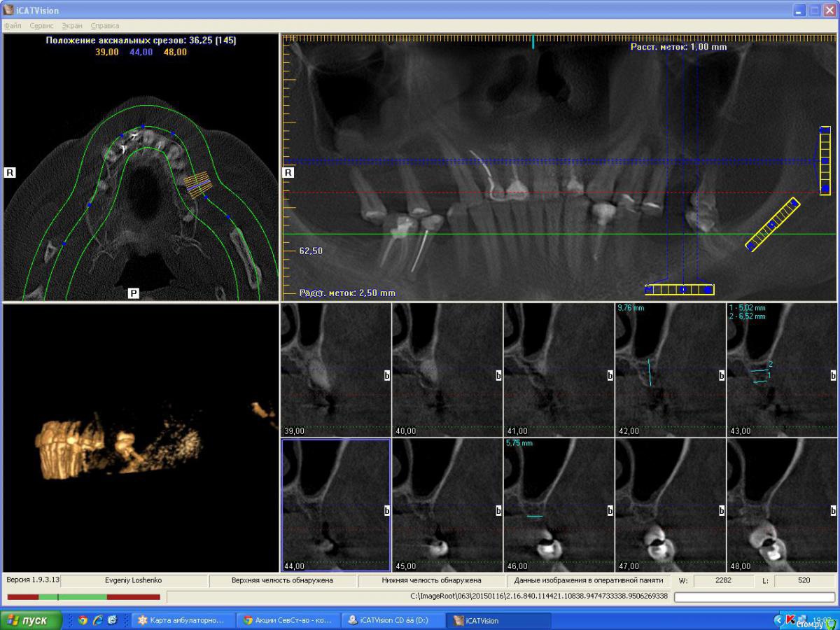Click the vertical yellow slice-spacing slider

tap(825, 161)
